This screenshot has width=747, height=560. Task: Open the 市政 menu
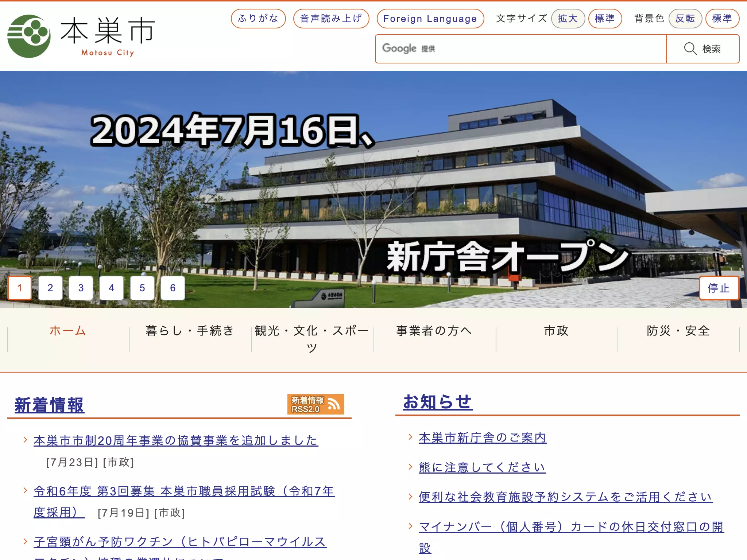[557, 331]
